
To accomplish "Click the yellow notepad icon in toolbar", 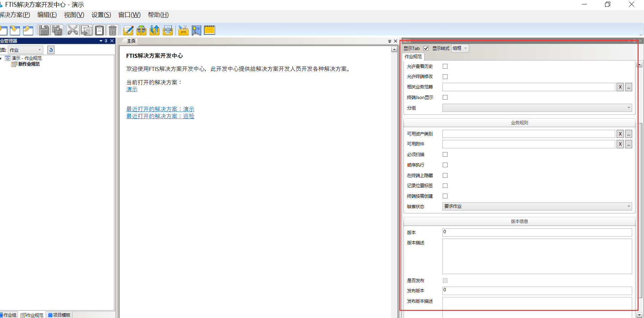I will point(209,30).
